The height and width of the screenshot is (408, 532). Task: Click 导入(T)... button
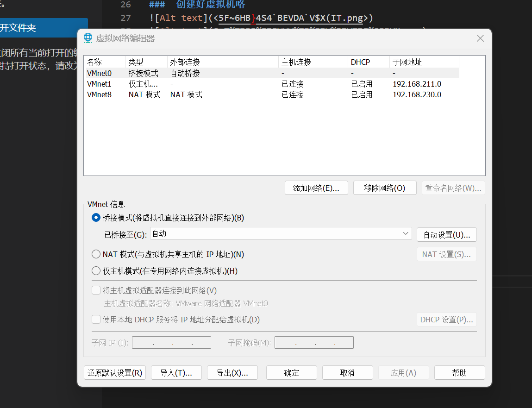(176, 373)
